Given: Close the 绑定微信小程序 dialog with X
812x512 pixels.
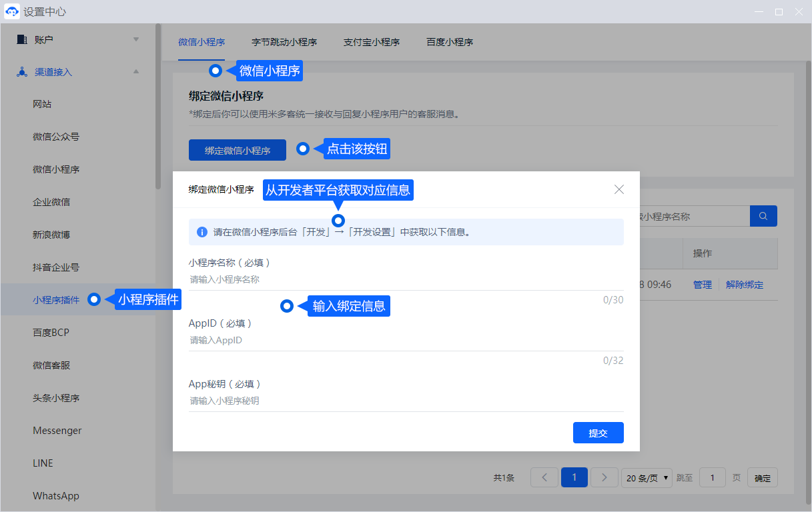Looking at the screenshot, I should coord(619,189).
